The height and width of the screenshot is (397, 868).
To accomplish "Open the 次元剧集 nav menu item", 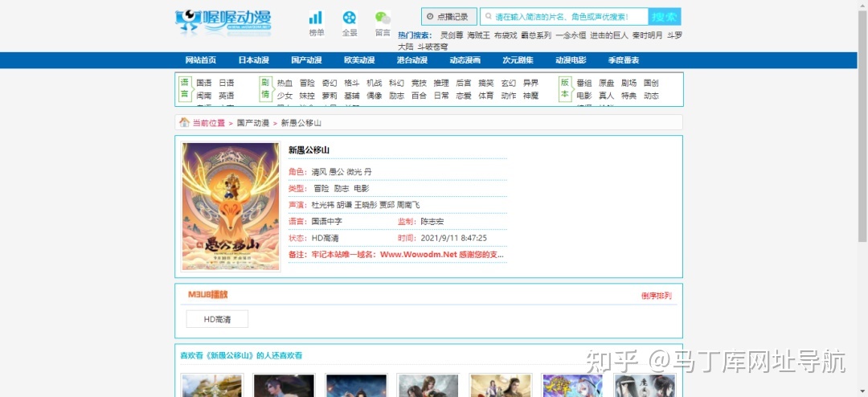I will 518,60.
